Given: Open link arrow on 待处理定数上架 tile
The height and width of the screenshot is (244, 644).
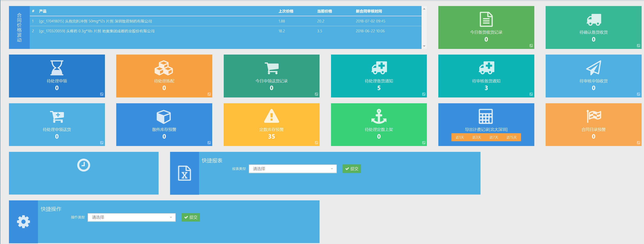Looking at the screenshot, I should [x=424, y=143].
